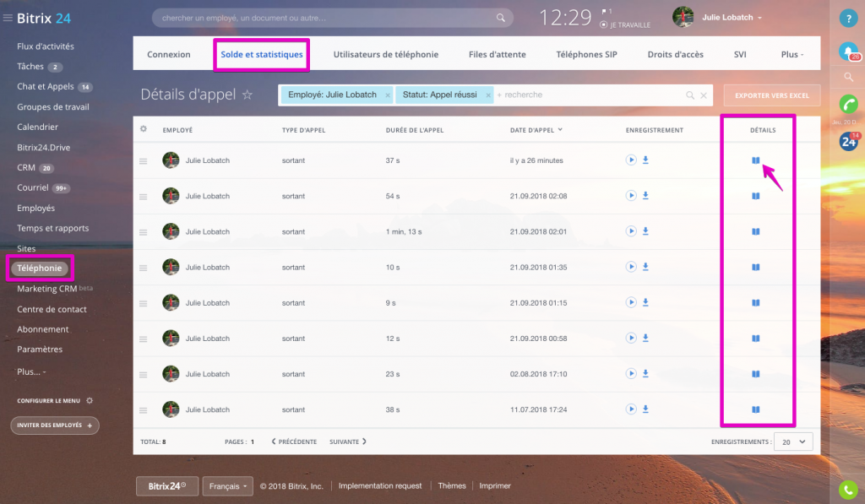Viewport: 865px width, 504px height.
Task: Open the Droits d'accès tab
Action: point(675,54)
